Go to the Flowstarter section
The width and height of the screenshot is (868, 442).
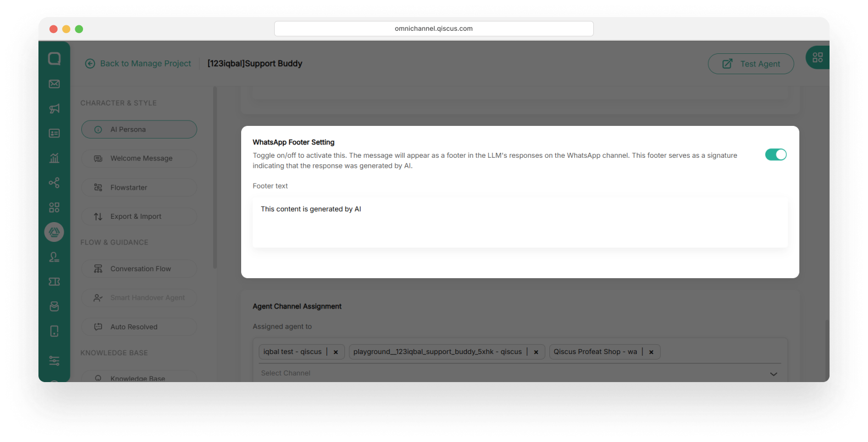pos(139,187)
